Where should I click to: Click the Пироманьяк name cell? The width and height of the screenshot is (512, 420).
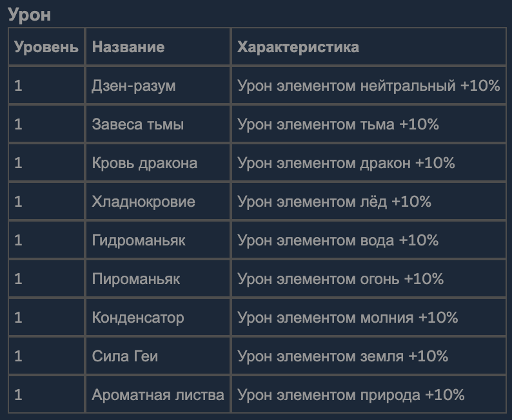point(158,278)
